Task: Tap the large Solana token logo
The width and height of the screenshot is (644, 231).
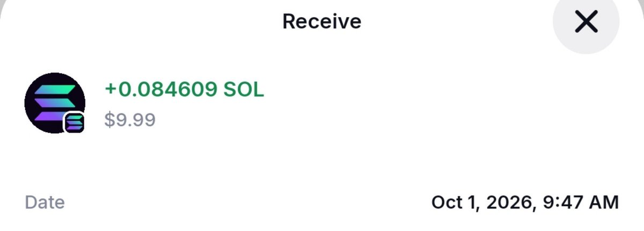Action: (55, 103)
